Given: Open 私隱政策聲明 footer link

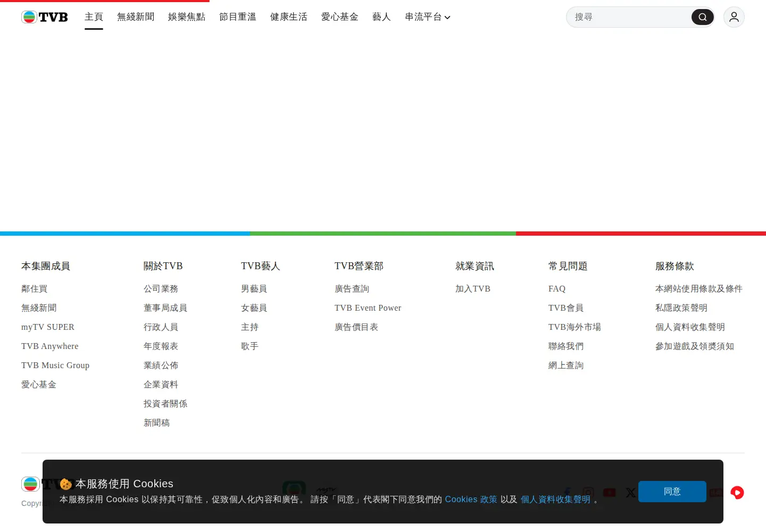Looking at the screenshot, I should (681, 308).
